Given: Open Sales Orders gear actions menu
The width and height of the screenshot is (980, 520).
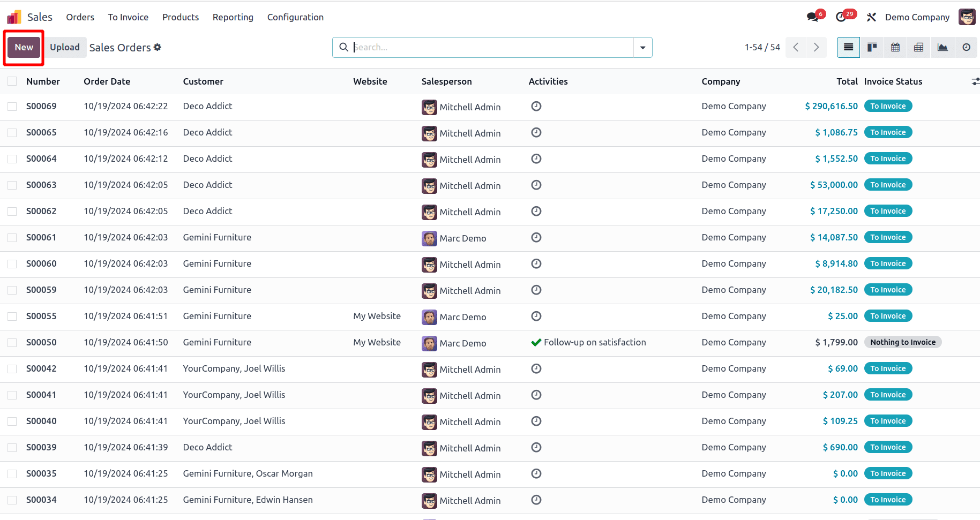Looking at the screenshot, I should coord(158,47).
